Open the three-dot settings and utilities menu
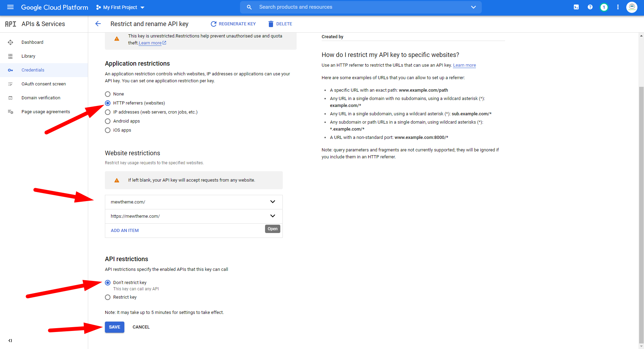The height and width of the screenshot is (349, 644). 618,7
